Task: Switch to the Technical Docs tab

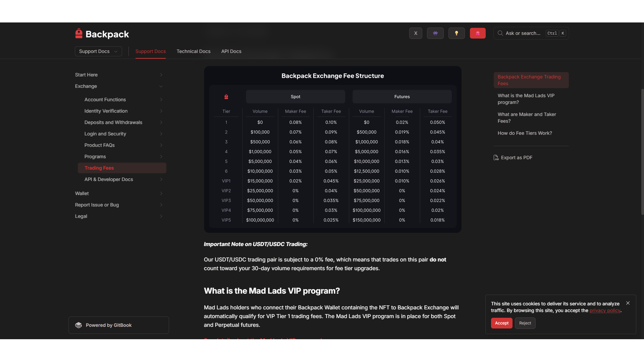Action: point(194,51)
